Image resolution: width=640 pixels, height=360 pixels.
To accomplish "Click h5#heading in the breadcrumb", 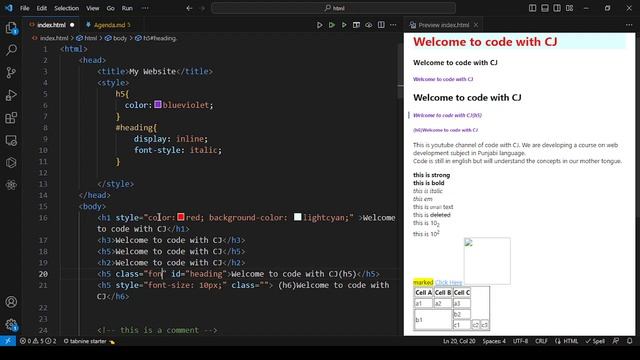I will (x=159, y=38).
